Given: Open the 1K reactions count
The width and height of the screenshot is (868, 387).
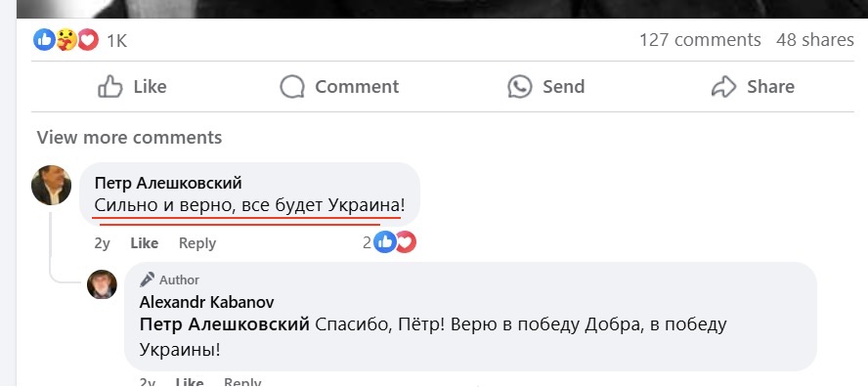Looking at the screenshot, I should click(x=116, y=40).
